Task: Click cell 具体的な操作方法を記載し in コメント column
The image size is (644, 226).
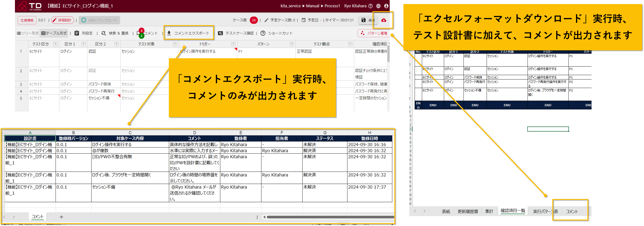Action: click(x=195, y=144)
